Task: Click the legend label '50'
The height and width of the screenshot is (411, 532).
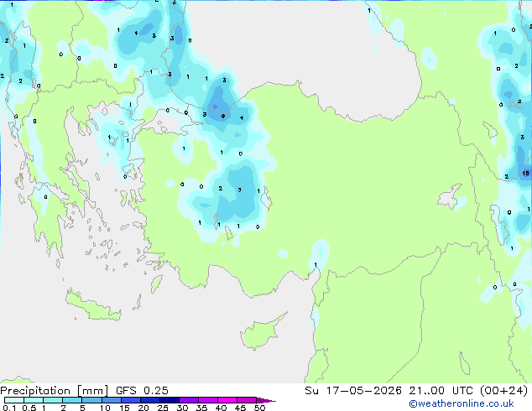Action: 260,408
